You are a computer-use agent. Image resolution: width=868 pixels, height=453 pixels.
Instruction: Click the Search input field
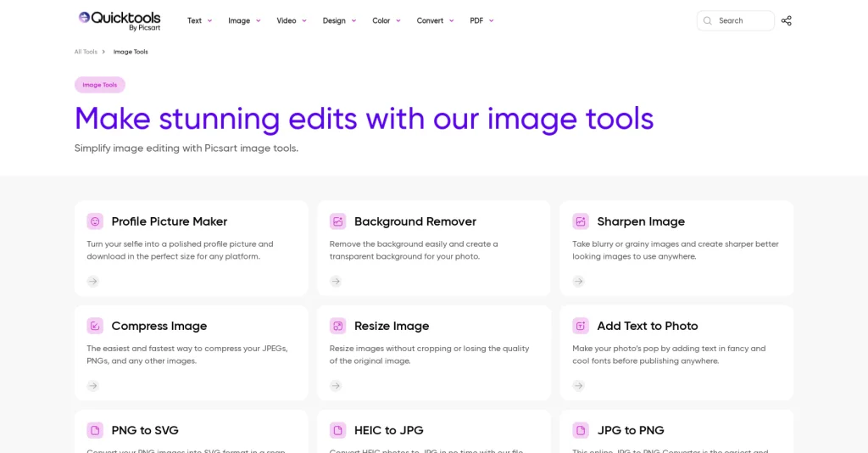[735, 20]
